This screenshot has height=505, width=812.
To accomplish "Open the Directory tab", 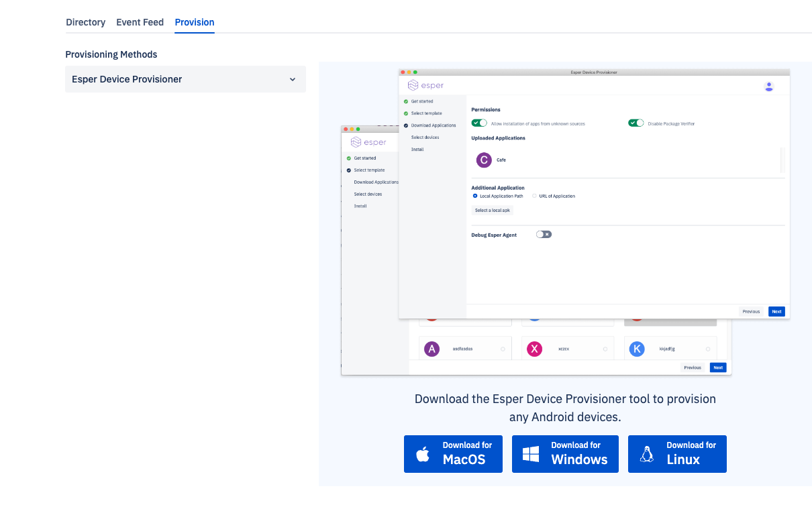I will point(85,22).
